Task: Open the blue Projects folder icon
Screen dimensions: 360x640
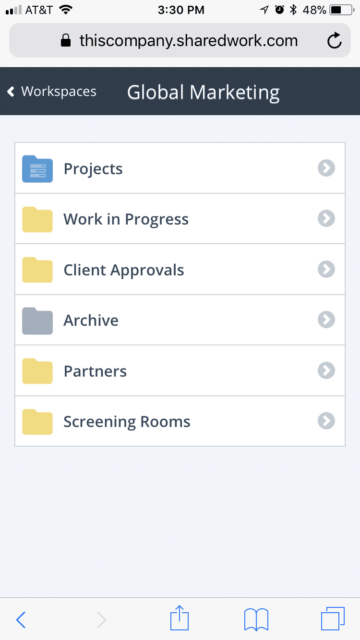Action: click(x=37, y=169)
